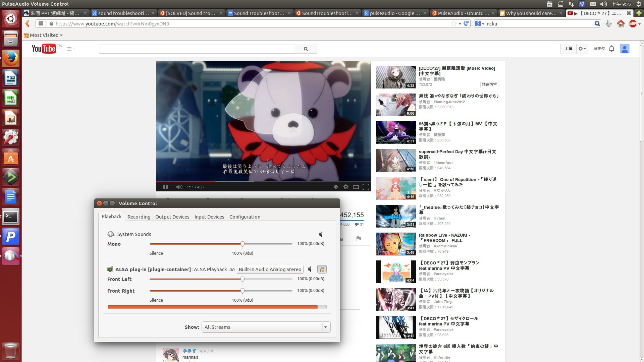The width and height of the screenshot is (644, 362).
Task: Enter fullscreen video mode
Action: [366, 187]
